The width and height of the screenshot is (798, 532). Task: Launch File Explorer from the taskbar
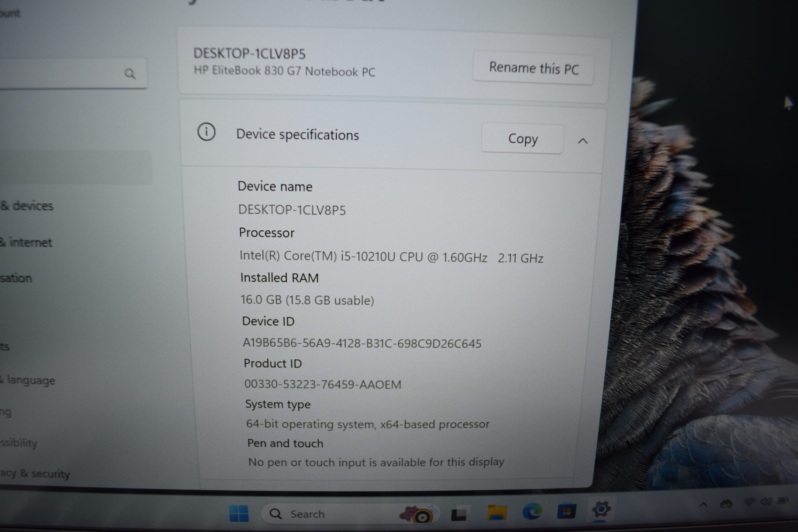(497, 512)
